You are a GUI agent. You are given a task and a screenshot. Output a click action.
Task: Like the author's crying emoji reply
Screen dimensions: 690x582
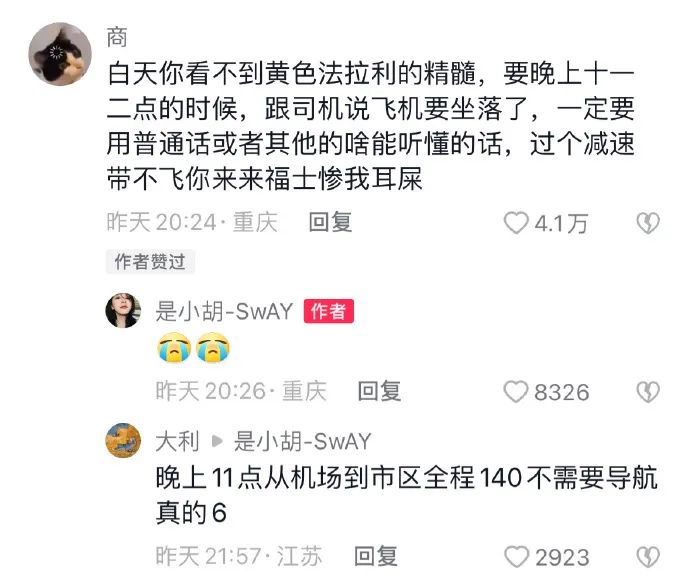coord(515,392)
